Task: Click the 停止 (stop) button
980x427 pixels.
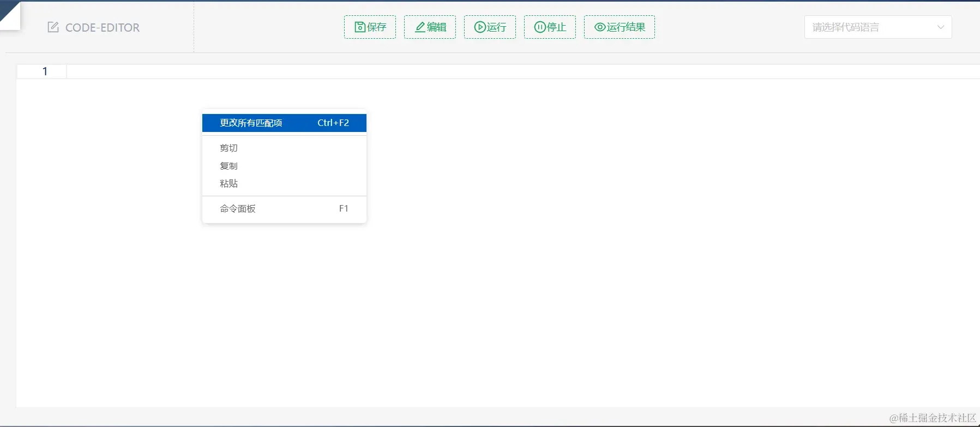Action: 550,27
